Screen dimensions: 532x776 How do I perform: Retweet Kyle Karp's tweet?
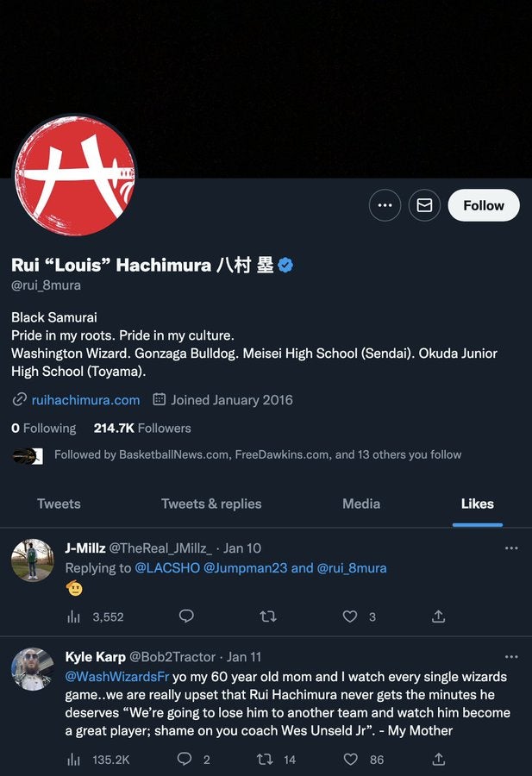coord(266,760)
